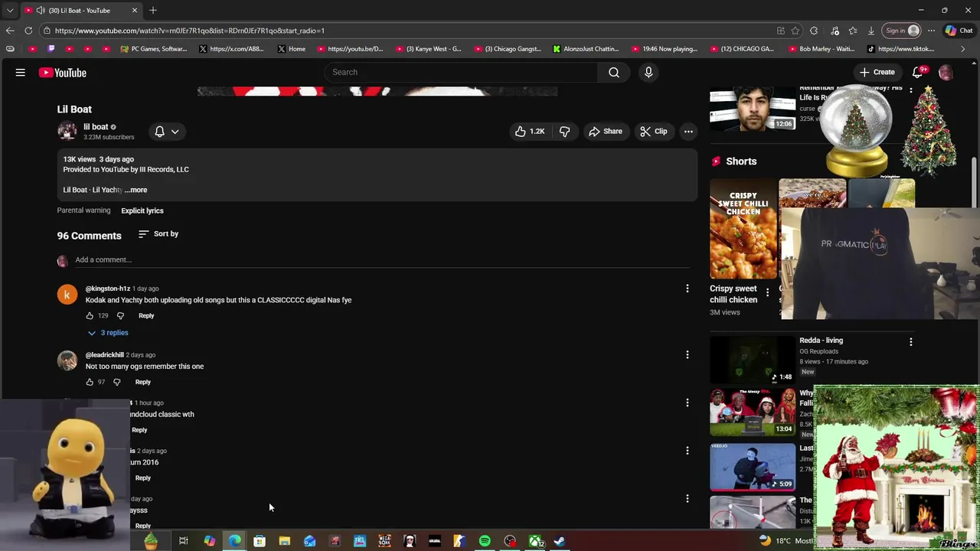Screen dimensions: 980x551
Task: Reply to kingston-h1z's comment
Action: click(146, 315)
